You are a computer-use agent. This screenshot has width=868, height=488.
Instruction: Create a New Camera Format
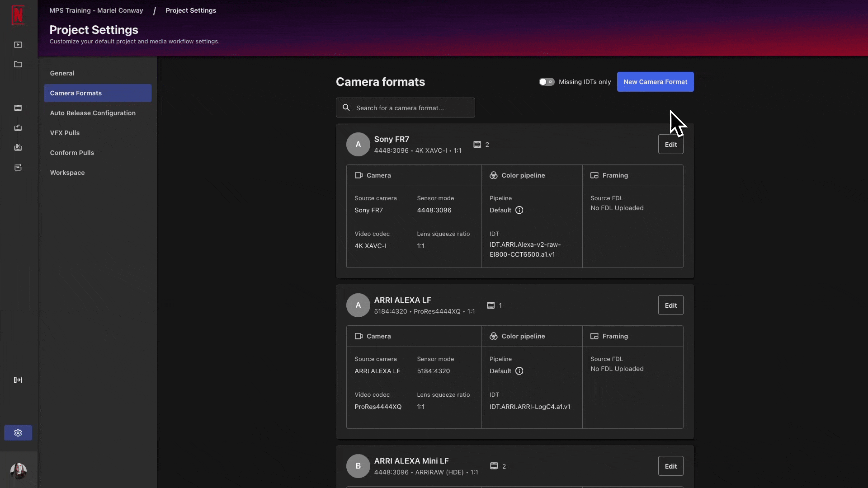(x=656, y=82)
